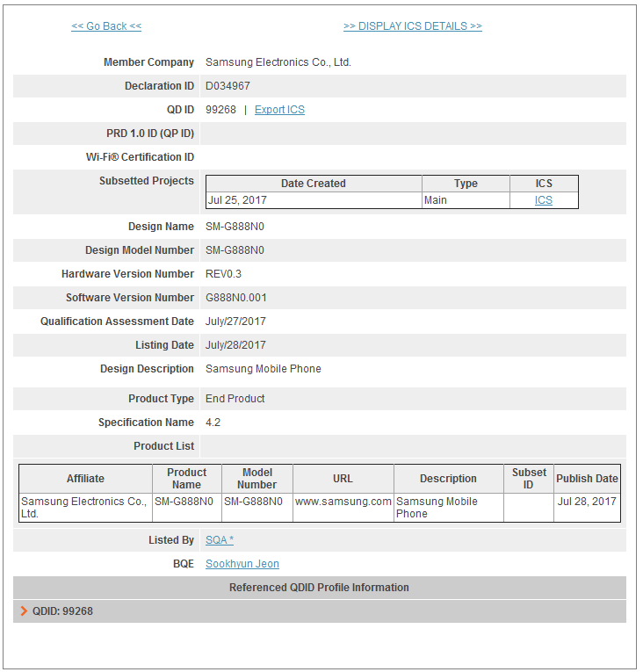Open DISPLAY ICS DETAILS link

click(x=412, y=26)
